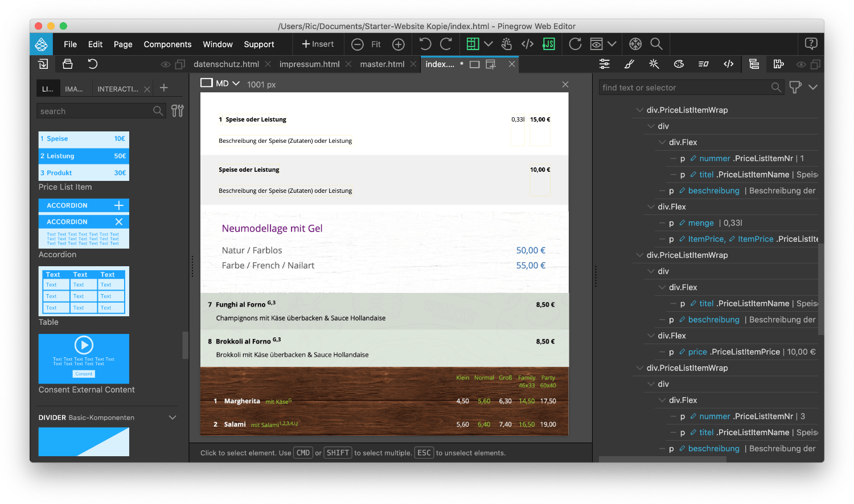The height and width of the screenshot is (504, 854).
Task: Select the tree structure panel icon
Action: (x=754, y=64)
